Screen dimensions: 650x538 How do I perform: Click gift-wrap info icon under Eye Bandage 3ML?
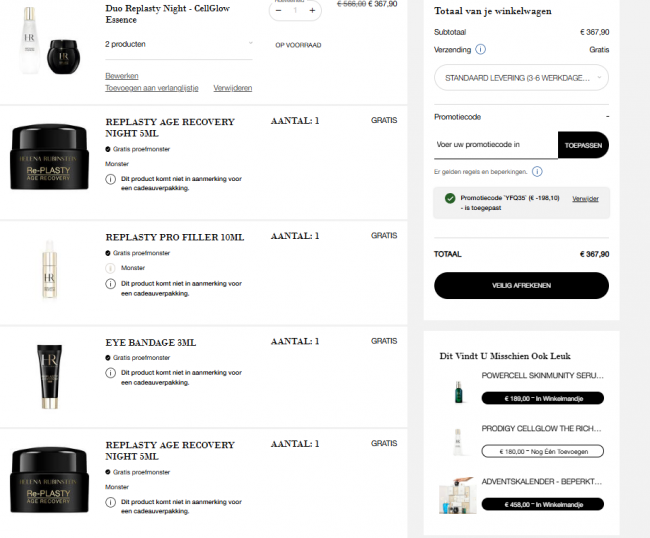coord(110,373)
